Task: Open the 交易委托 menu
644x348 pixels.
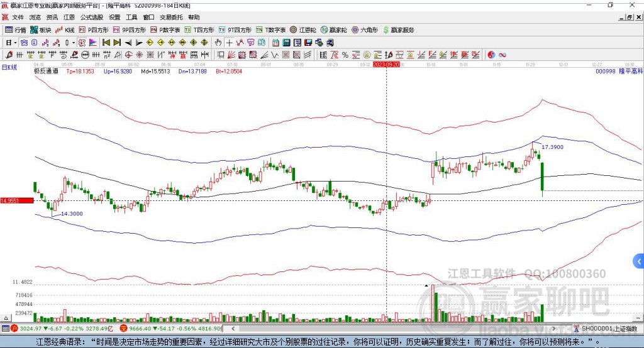Action: click(171, 17)
